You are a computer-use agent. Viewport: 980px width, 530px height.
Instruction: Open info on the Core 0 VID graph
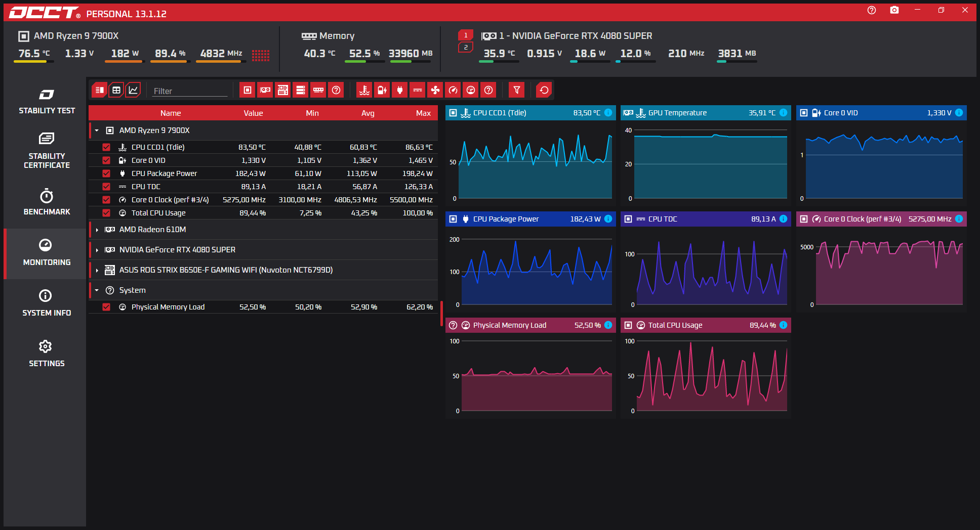click(x=959, y=113)
